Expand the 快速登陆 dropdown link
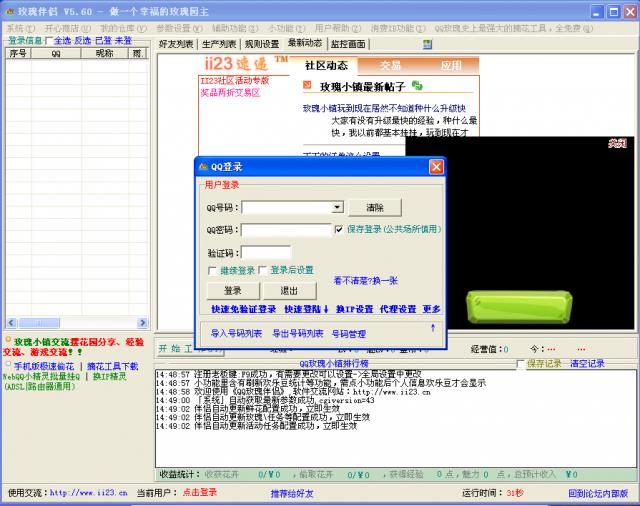 point(306,309)
